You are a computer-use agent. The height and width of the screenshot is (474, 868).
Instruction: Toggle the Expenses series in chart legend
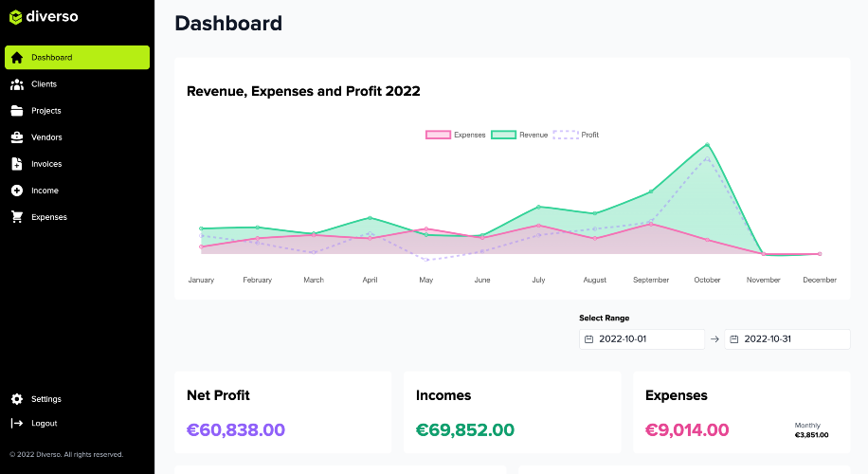pyautogui.click(x=456, y=135)
